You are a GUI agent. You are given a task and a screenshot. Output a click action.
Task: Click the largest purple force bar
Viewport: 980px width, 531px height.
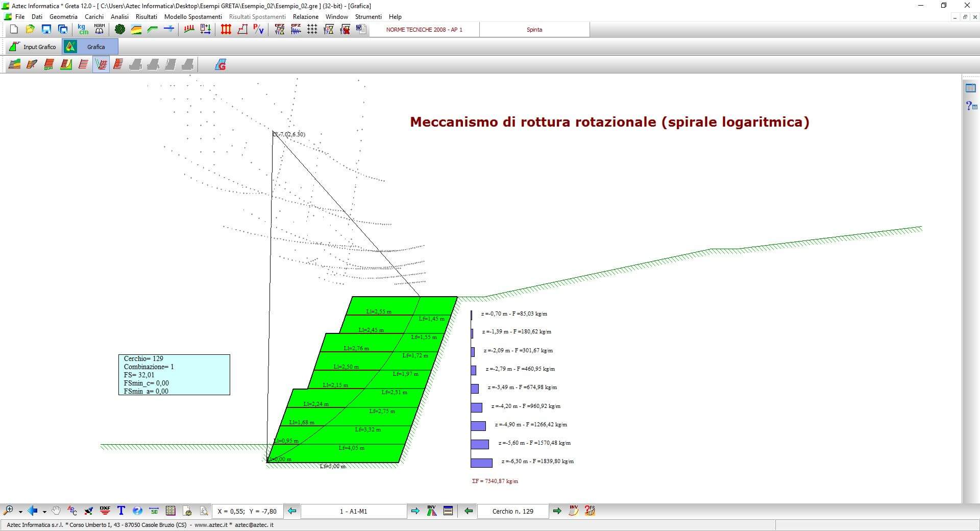click(x=481, y=463)
